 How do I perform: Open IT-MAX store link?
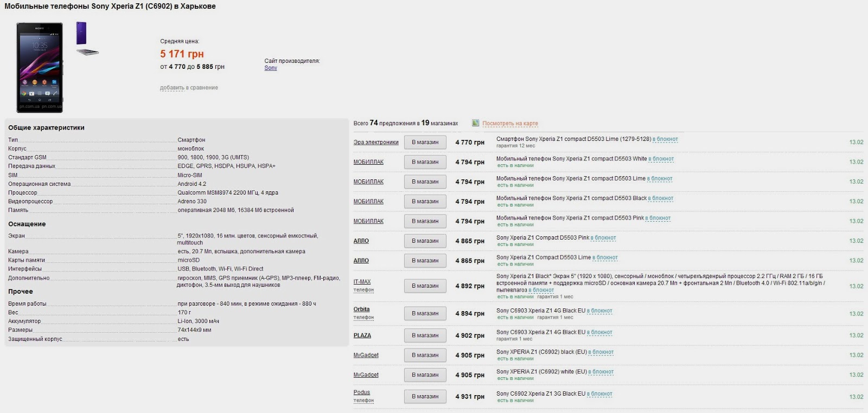pyautogui.click(x=362, y=282)
